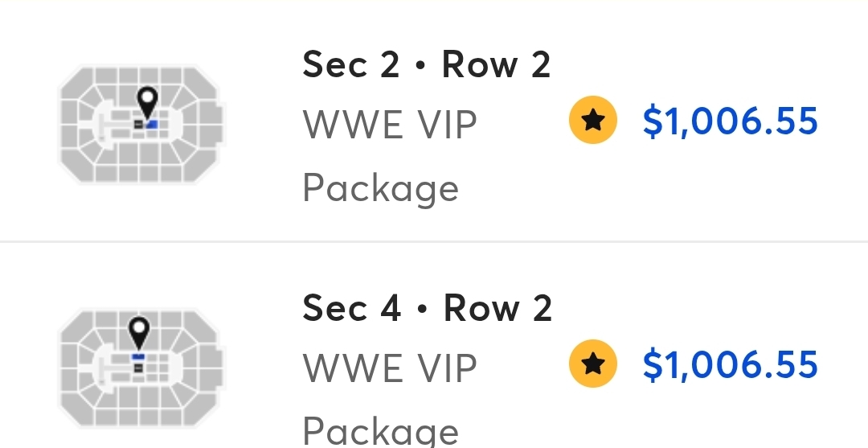Click WWE VIP text under Sec 4
This screenshot has height=448, width=868.
[390, 368]
